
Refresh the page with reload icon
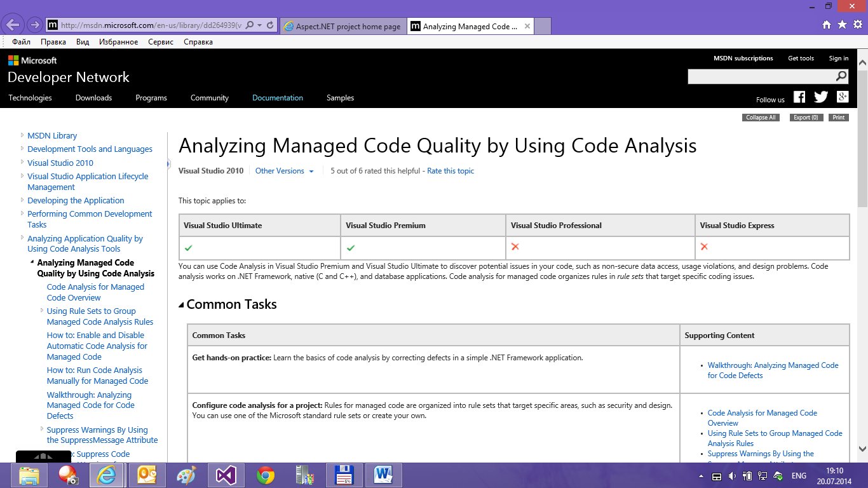(x=270, y=25)
